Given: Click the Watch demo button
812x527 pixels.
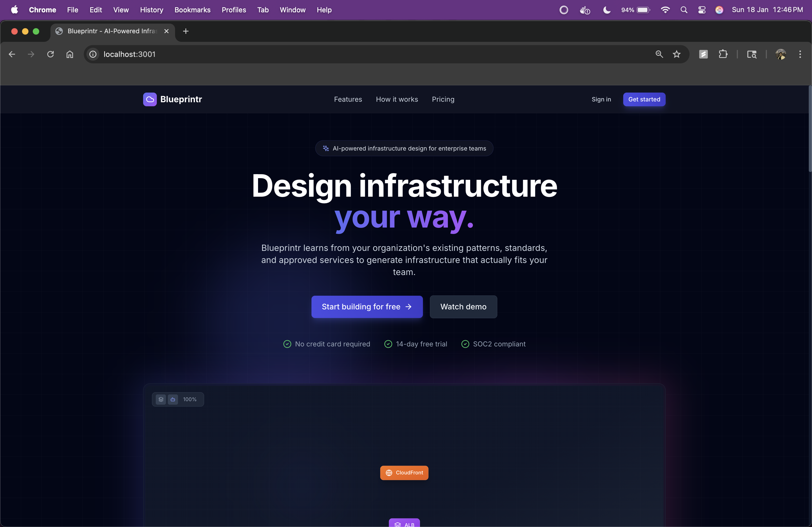Looking at the screenshot, I should (x=463, y=306).
